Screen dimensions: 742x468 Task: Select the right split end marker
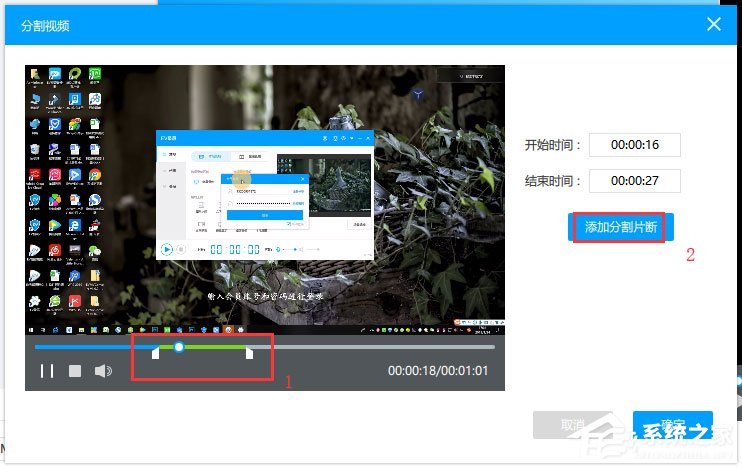(x=249, y=353)
